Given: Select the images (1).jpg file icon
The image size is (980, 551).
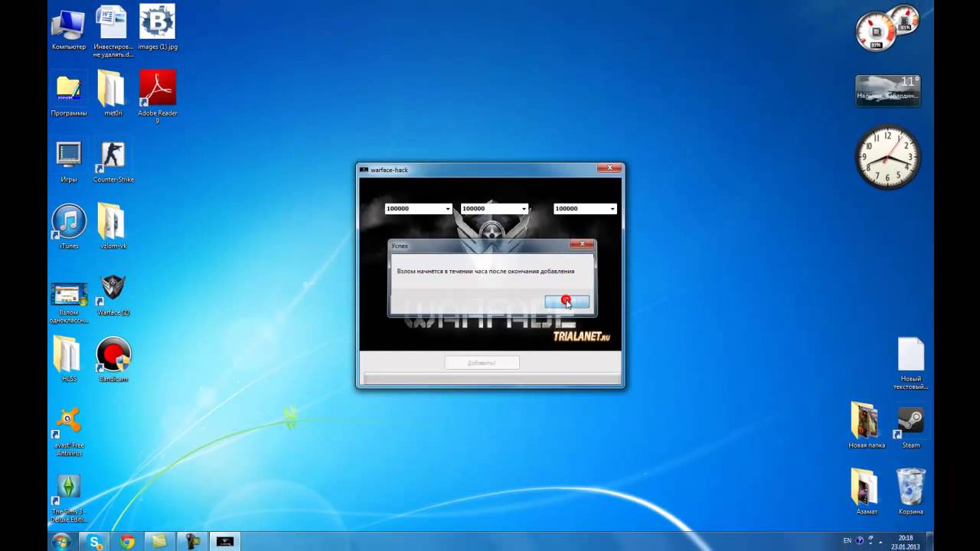Looking at the screenshot, I should (x=157, y=28).
